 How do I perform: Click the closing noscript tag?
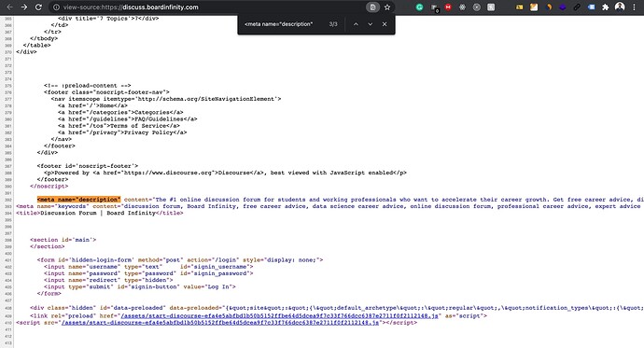49,187
